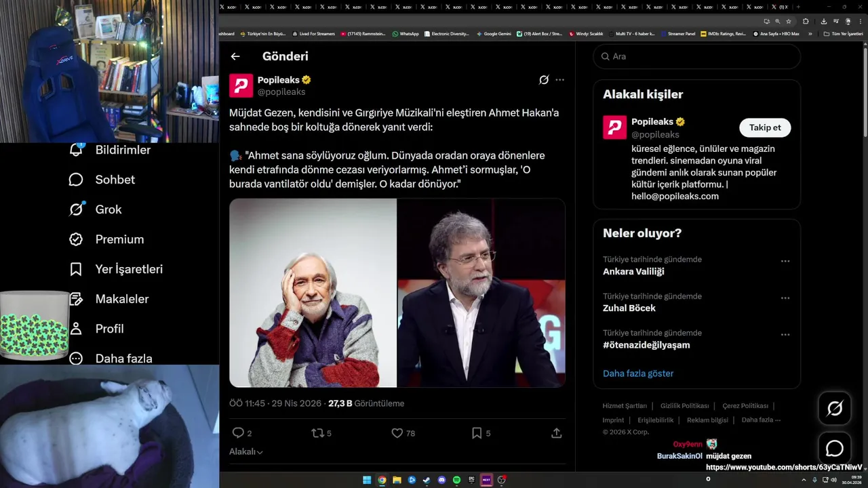Click the Takip et button for Popileaks
868x488 pixels.
point(765,127)
